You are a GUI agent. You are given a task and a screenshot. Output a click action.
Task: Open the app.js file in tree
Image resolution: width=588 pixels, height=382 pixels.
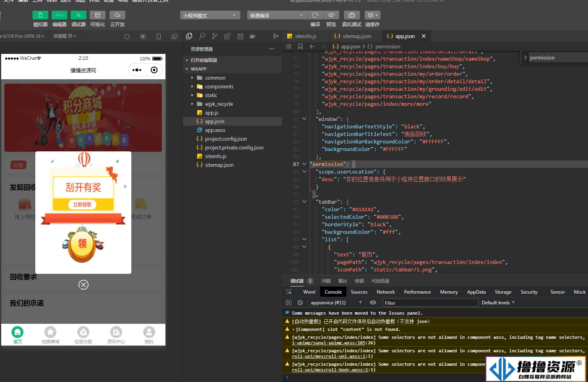[233, 113]
